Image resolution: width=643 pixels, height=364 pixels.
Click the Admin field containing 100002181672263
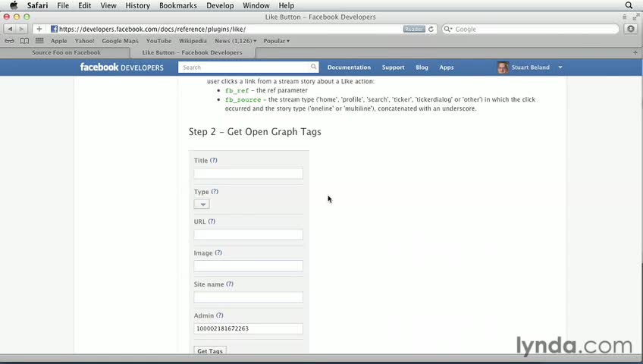click(249, 328)
